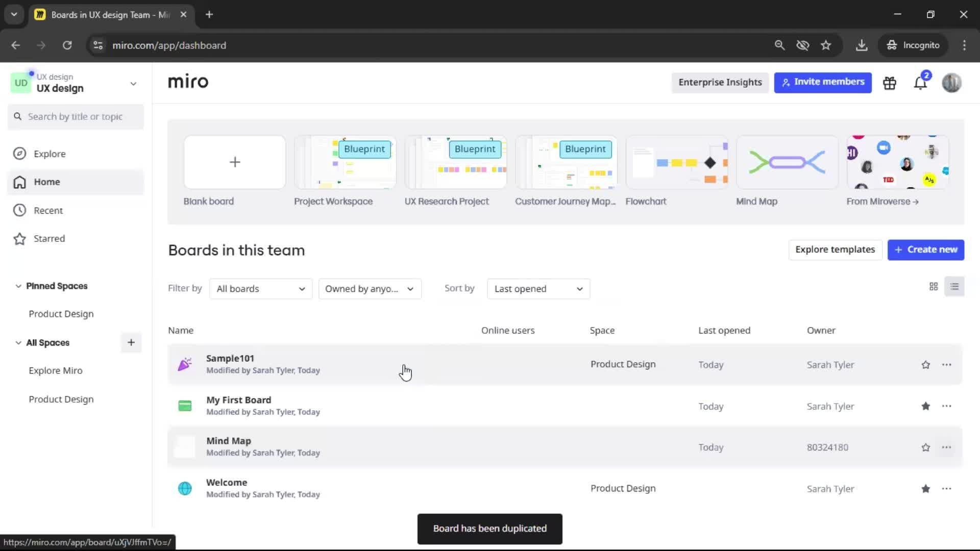Viewport: 980px width, 551px height.
Task: Click Enterprise Insights button
Action: (x=720, y=83)
